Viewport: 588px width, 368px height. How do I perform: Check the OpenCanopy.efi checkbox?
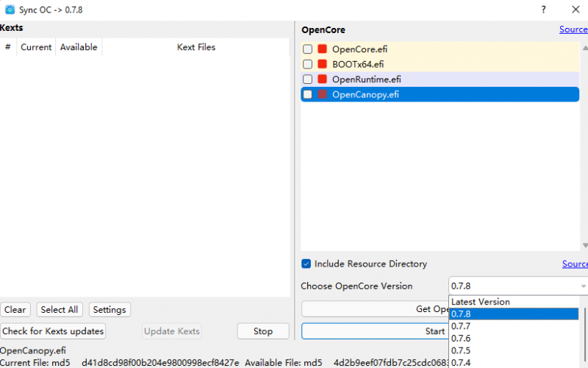coord(307,94)
